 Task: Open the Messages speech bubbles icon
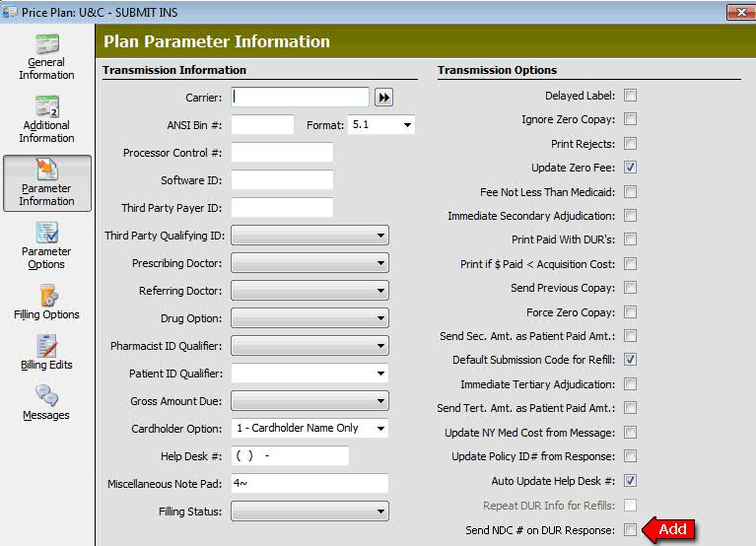click(x=46, y=395)
